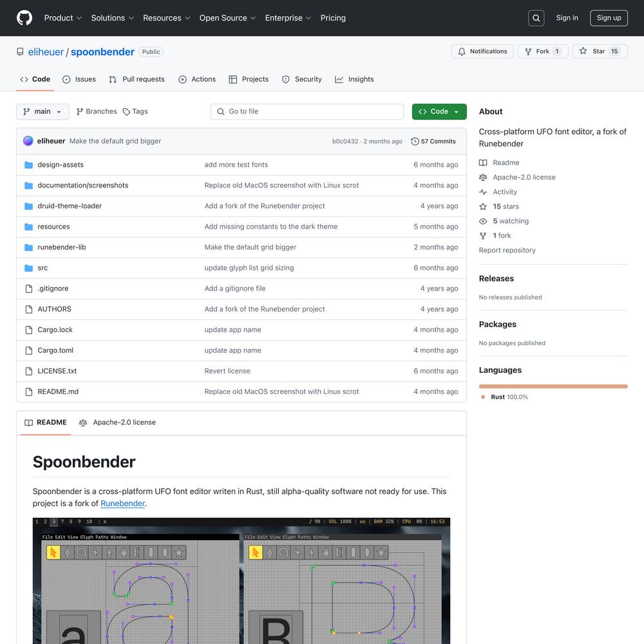View Tags list
The width and height of the screenshot is (644, 644).
[x=135, y=111]
